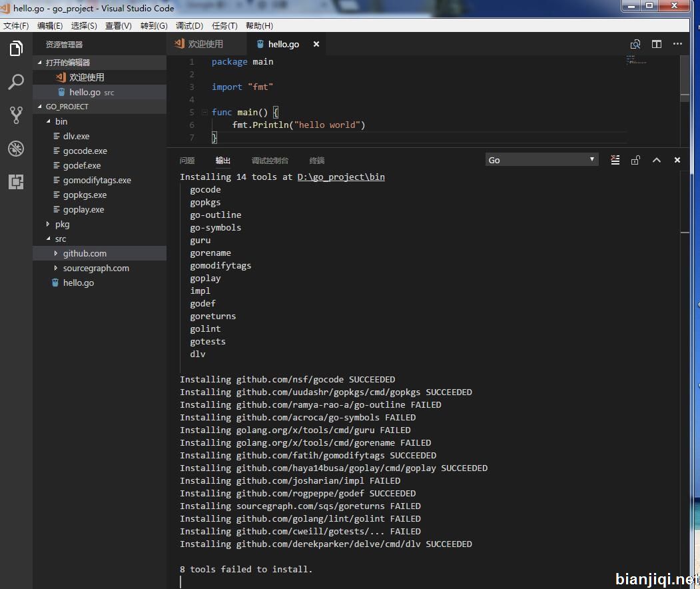Expand the sourcegraph.com folder

[99, 268]
